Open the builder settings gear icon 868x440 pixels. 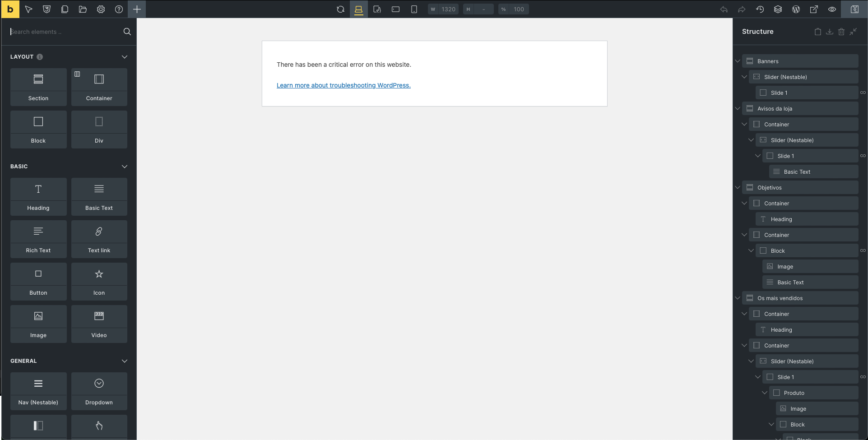click(101, 9)
